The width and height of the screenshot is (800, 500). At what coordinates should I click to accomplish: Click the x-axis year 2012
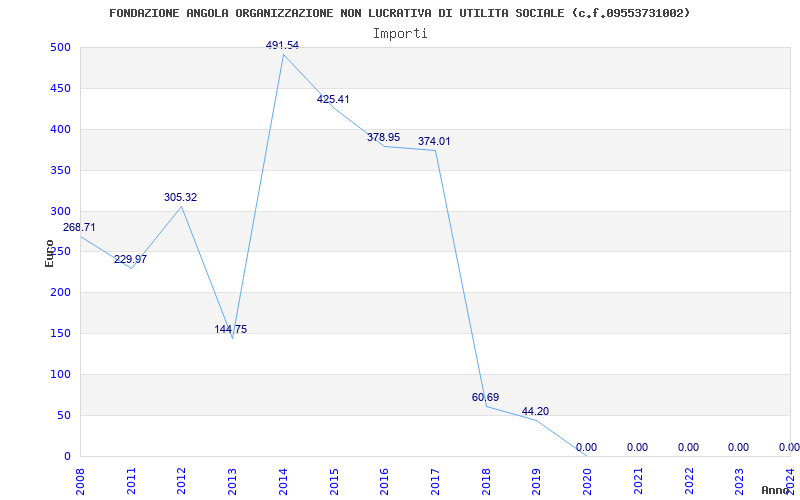pyautogui.click(x=182, y=481)
